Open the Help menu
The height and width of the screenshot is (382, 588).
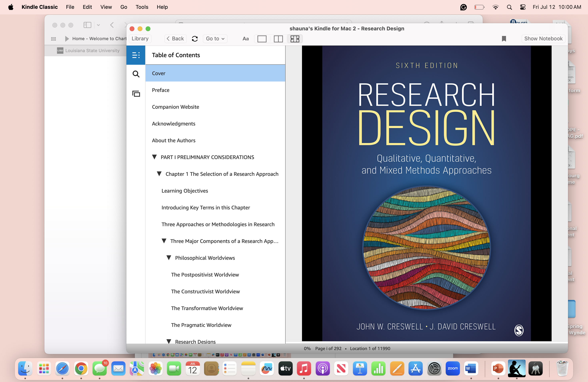pos(162,7)
